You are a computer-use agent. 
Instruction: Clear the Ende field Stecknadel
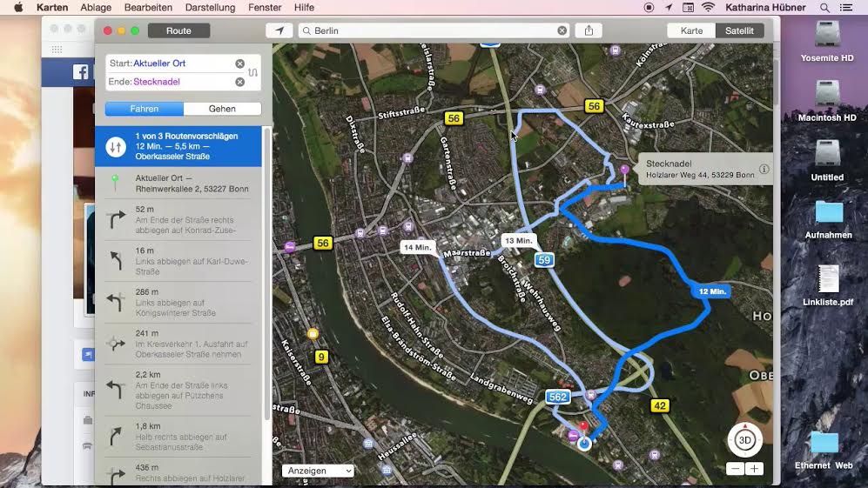239,82
